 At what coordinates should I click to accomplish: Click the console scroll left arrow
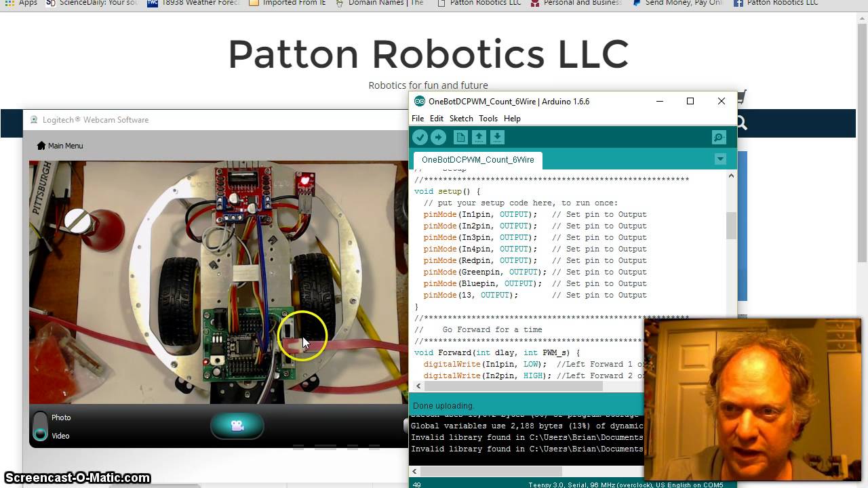click(x=416, y=471)
